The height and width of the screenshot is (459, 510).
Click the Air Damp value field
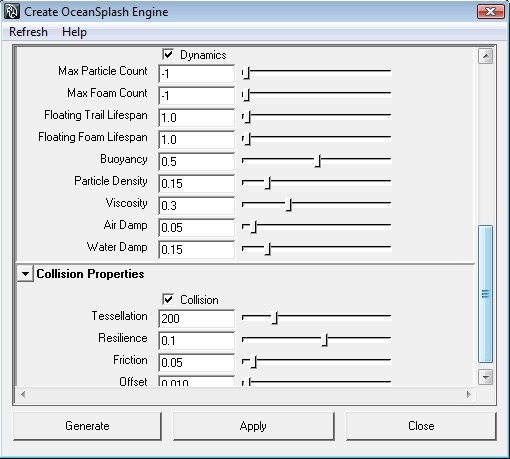pyautogui.click(x=197, y=227)
